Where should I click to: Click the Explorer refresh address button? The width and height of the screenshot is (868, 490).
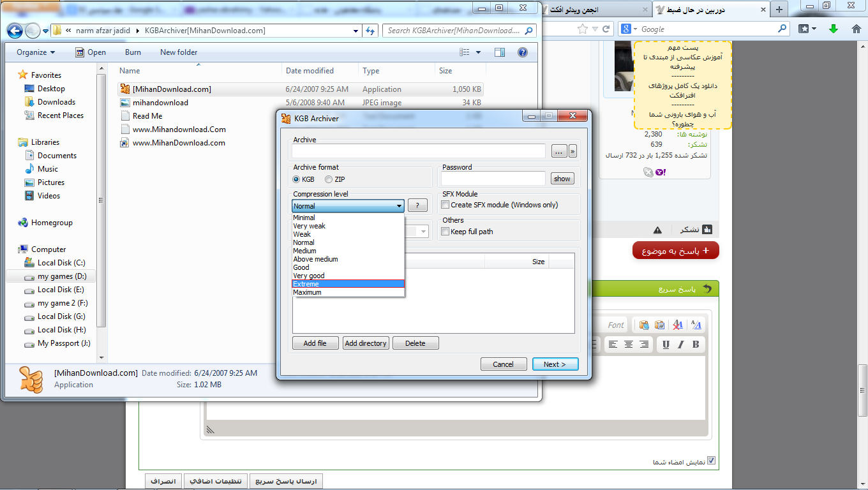[x=371, y=31]
